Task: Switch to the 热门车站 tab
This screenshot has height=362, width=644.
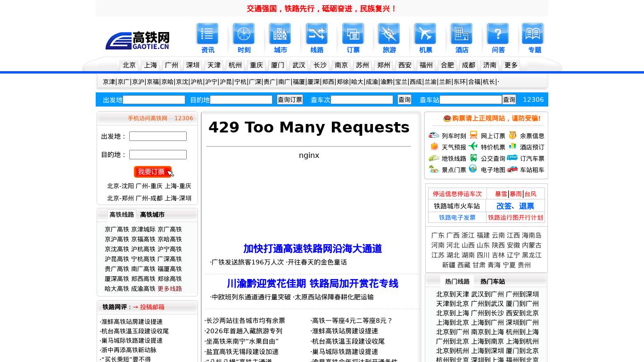Action: click(493, 282)
